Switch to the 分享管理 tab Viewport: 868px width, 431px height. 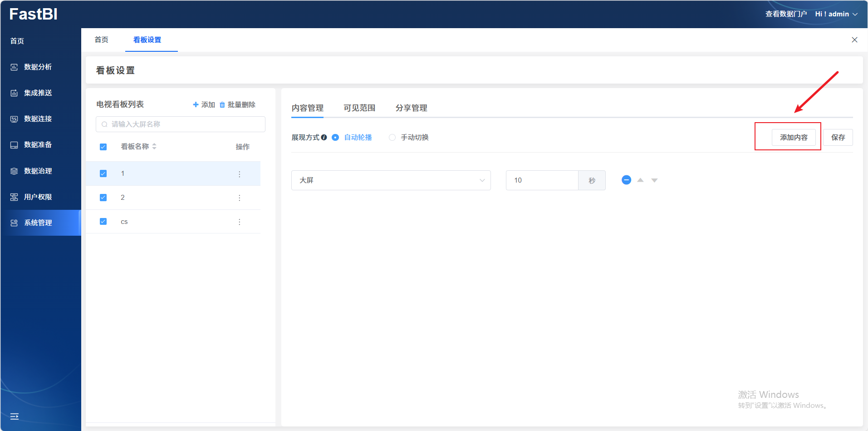point(411,108)
